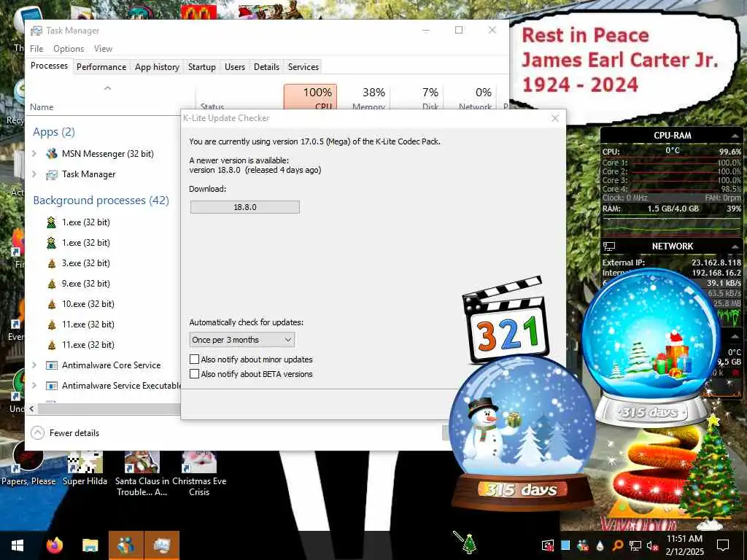This screenshot has width=747, height=560.
Task: Open Santa Claus in Trouble desktop shortcut
Action: coord(142,474)
